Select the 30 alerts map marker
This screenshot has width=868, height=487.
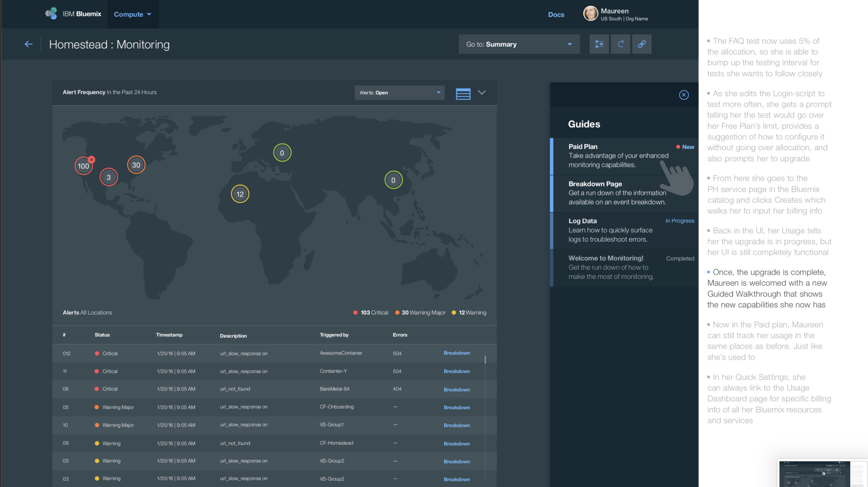(x=136, y=165)
